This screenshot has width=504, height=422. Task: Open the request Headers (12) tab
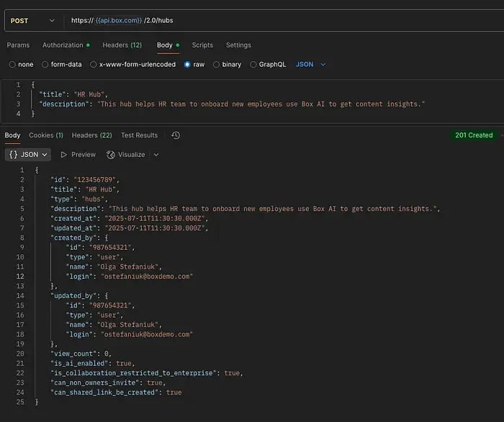(x=122, y=45)
